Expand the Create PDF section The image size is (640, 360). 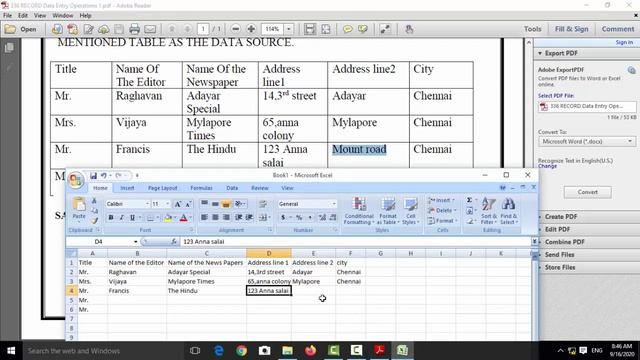tap(561, 217)
